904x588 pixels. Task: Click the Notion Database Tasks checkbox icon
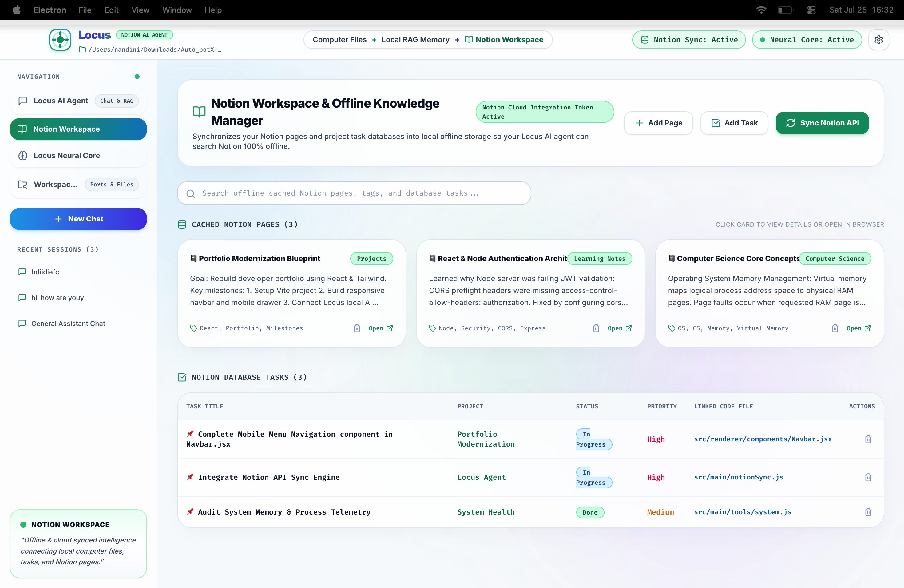click(182, 377)
